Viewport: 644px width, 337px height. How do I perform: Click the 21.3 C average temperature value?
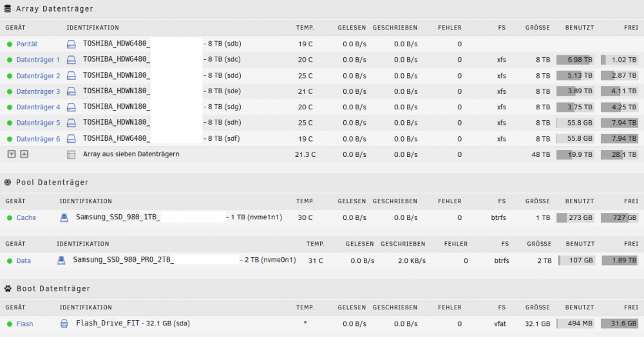[305, 154]
